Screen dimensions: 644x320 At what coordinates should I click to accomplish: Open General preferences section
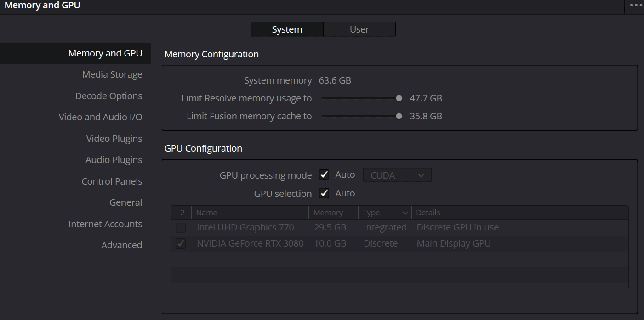pyautogui.click(x=126, y=202)
